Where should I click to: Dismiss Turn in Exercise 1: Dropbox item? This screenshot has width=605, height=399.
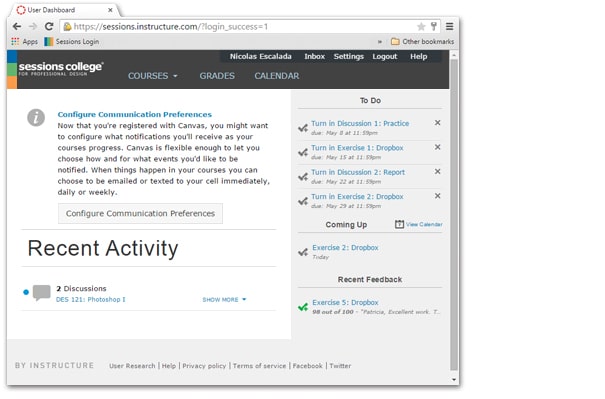tap(438, 147)
